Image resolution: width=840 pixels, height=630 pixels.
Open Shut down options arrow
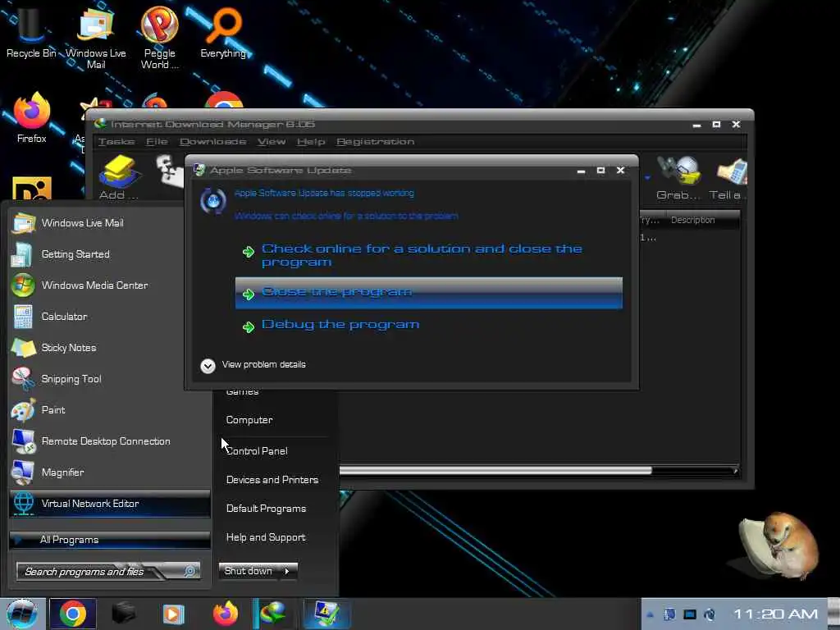point(288,571)
